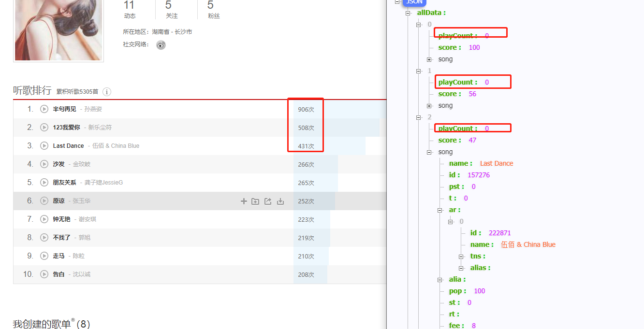Select the score value 47
The height and width of the screenshot is (329, 644).
click(472, 140)
